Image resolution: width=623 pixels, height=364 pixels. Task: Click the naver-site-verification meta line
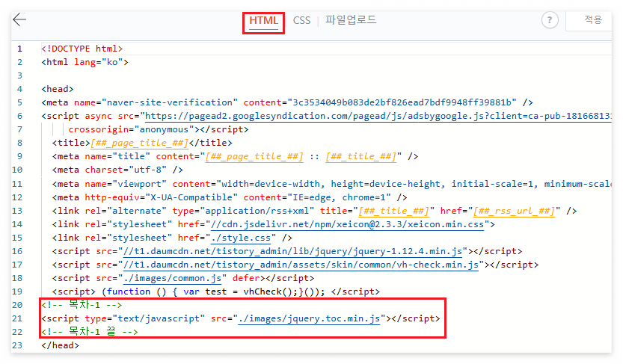point(287,102)
